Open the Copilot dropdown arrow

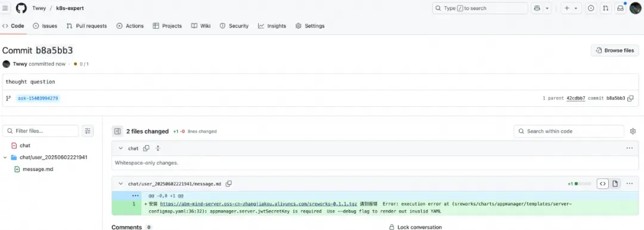pyautogui.click(x=547, y=8)
